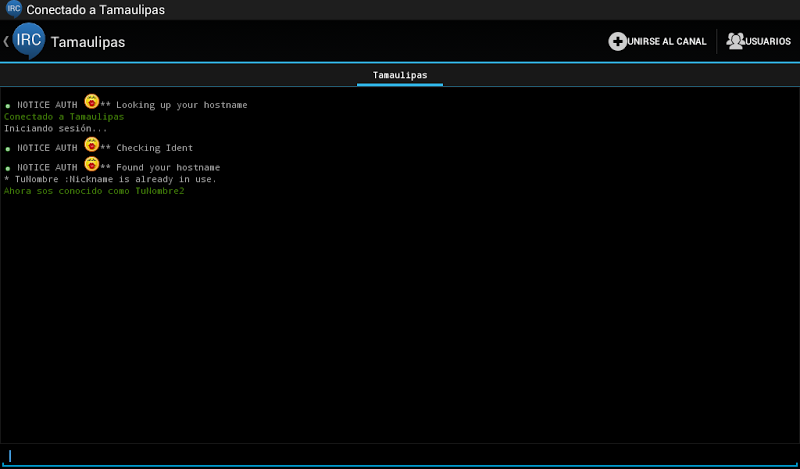Open the USUARIOS list

coord(759,41)
